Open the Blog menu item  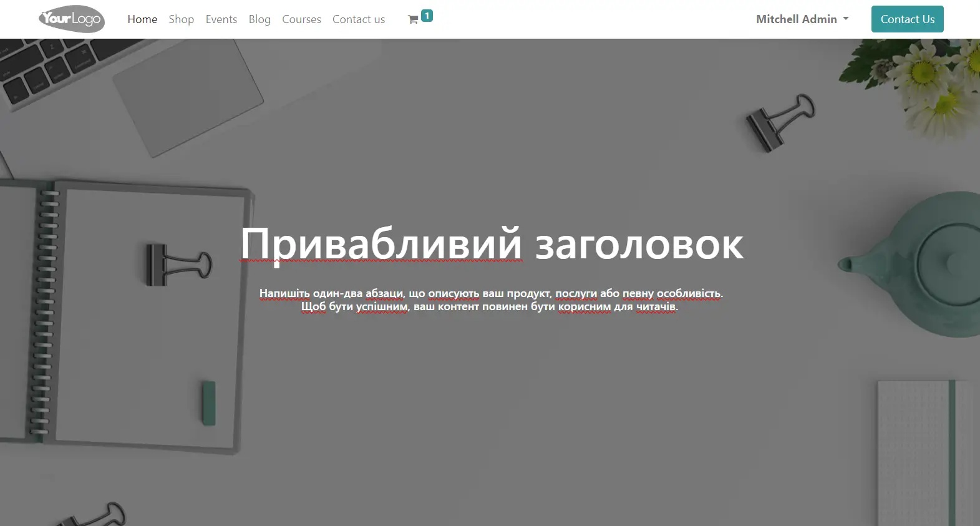(x=260, y=19)
